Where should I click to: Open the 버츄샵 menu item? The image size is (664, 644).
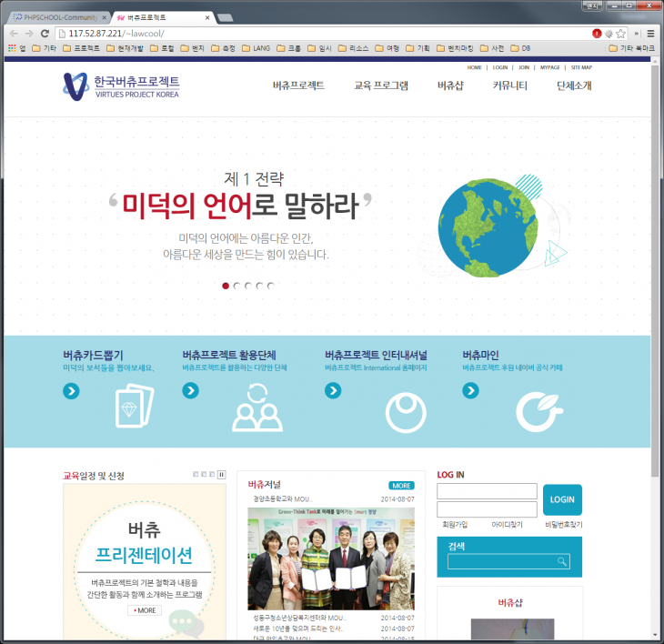(450, 86)
